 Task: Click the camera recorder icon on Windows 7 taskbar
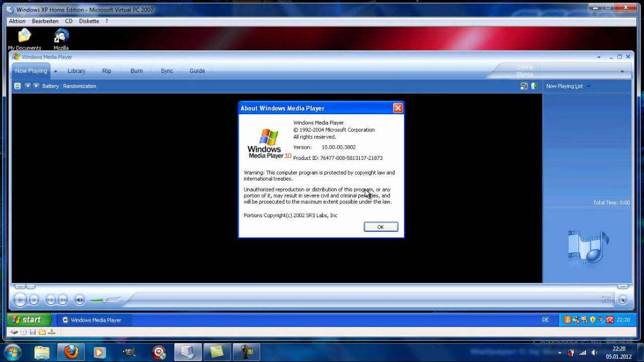[x=247, y=352]
